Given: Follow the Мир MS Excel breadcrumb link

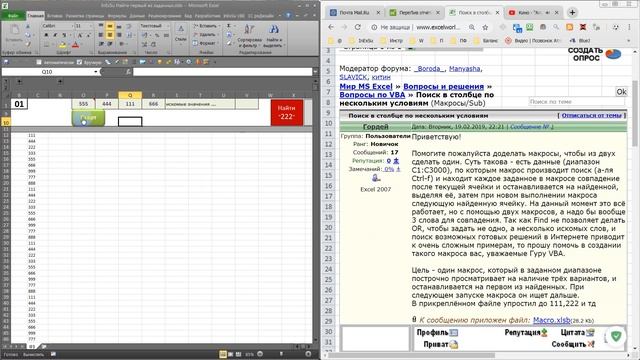Looking at the screenshot, I should coord(366,87).
